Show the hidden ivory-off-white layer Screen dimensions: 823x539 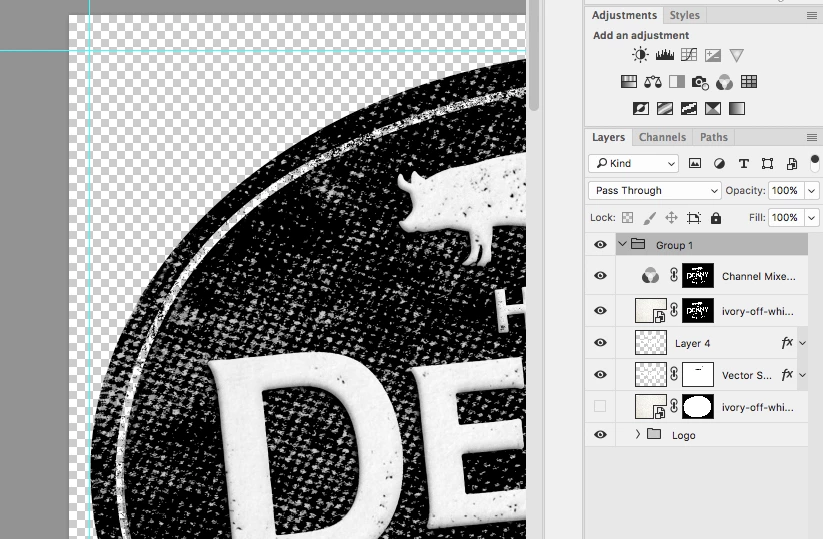600,406
